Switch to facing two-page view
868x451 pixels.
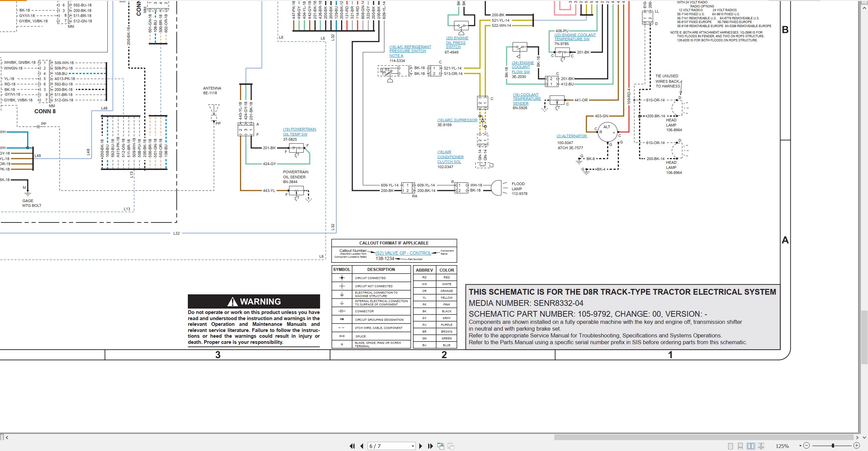(751, 446)
